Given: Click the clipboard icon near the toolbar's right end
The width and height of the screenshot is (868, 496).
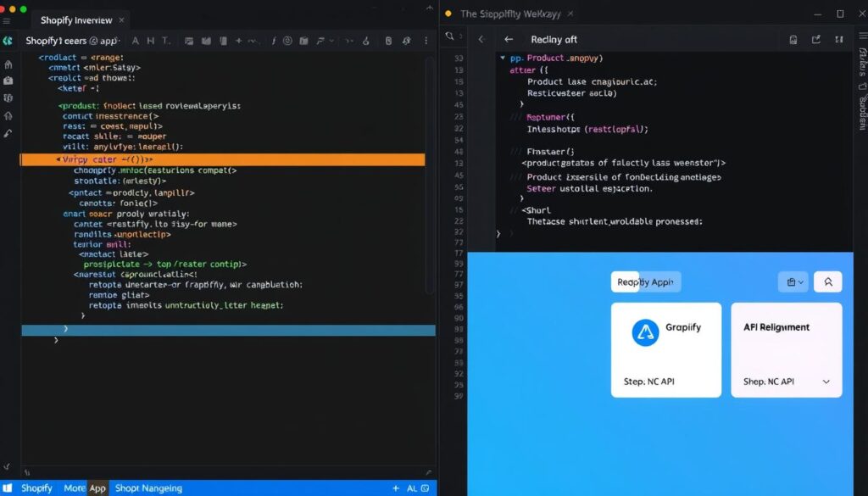Looking at the screenshot, I should [x=388, y=41].
